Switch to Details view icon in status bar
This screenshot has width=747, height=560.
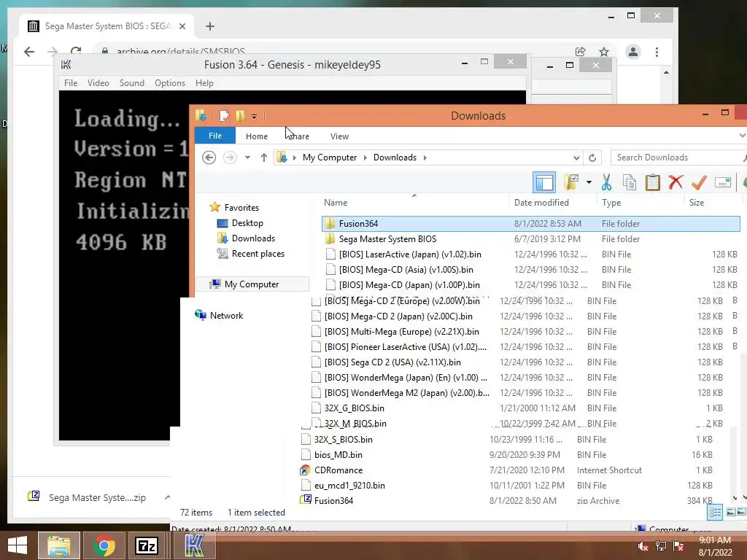point(715,512)
